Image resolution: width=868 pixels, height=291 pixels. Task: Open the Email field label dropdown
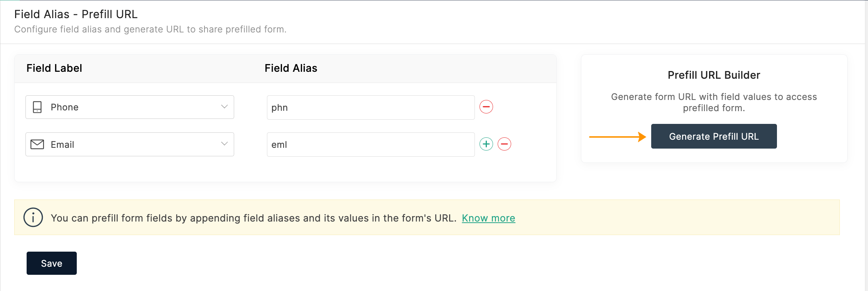click(130, 144)
